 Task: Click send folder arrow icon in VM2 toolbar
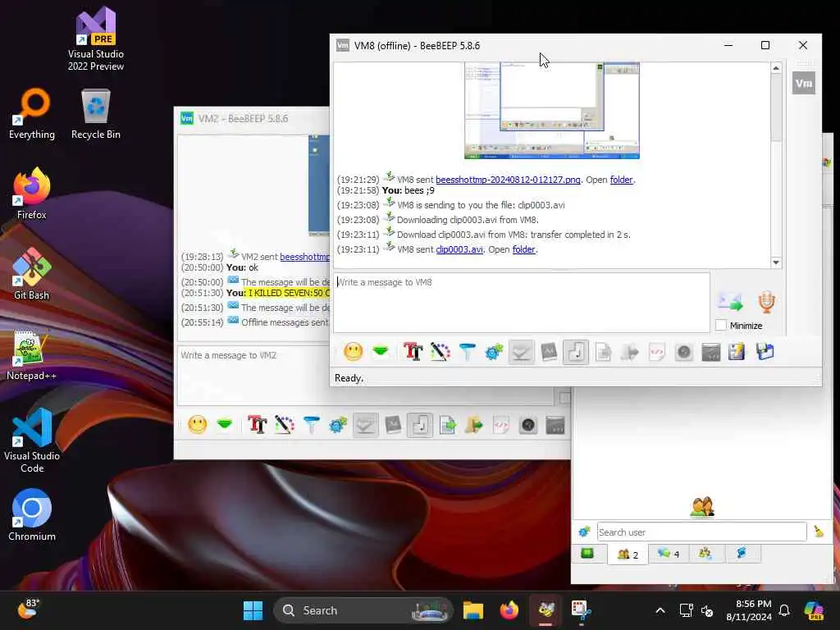point(474,426)
